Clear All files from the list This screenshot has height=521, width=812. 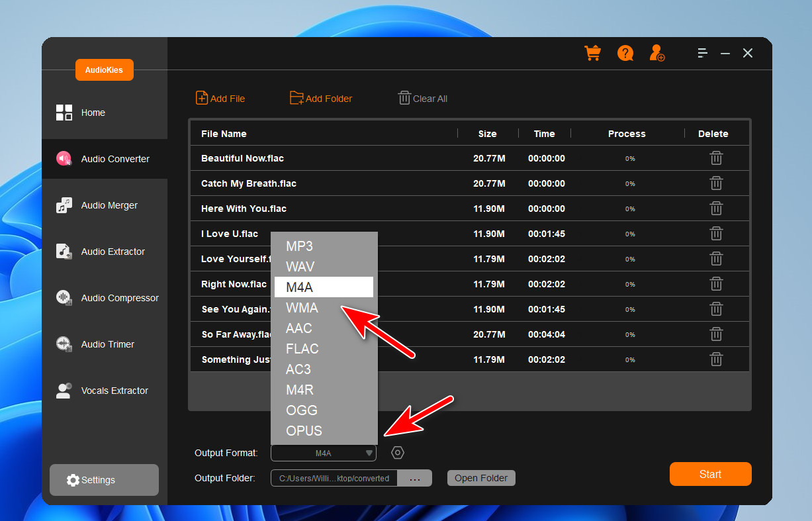(422, 99)
